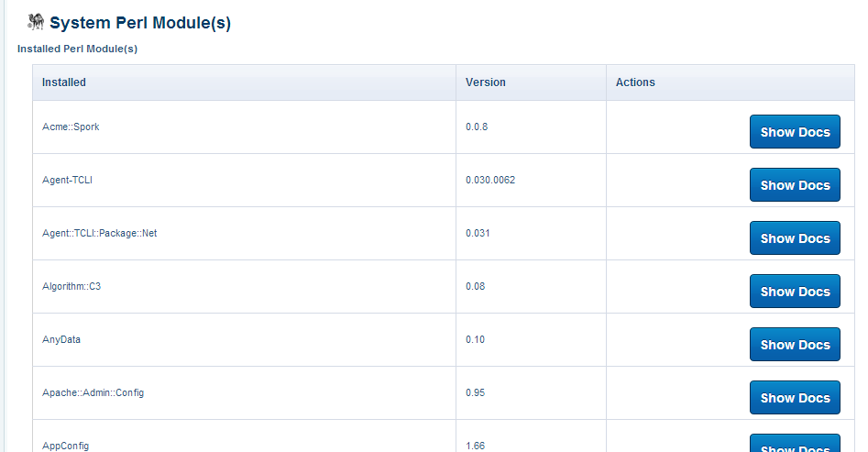Click the AppConfig module name
868x452 pixels.
point(65,446)
